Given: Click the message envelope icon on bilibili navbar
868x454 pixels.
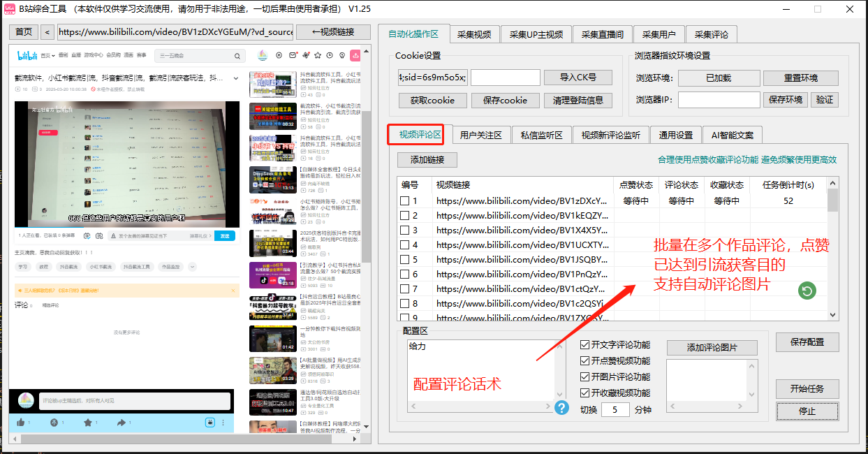Looking at the screenshot, I should (293, 54).
